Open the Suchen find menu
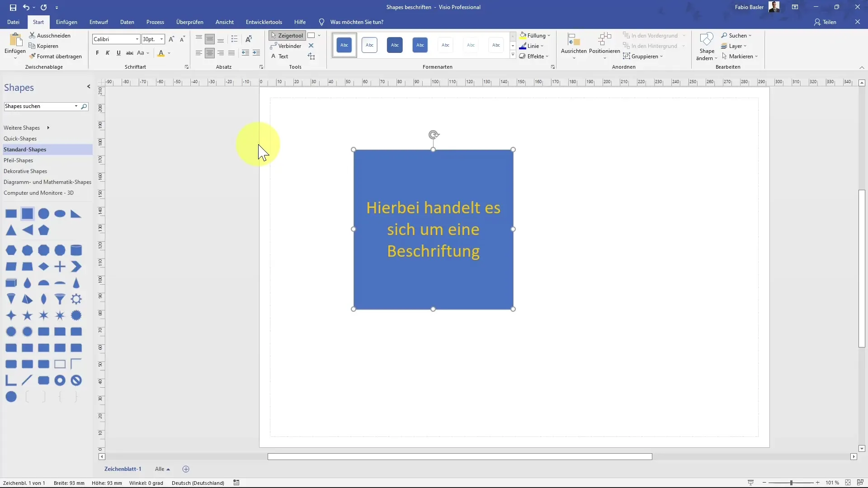The image size is (868, 488). (x=736, y=35)
